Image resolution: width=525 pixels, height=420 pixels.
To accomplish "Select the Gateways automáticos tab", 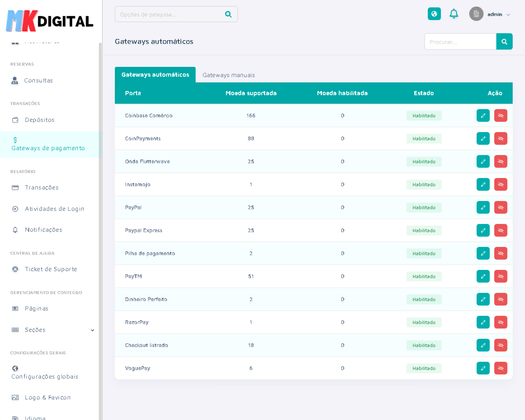I will [x=155, y=75].
